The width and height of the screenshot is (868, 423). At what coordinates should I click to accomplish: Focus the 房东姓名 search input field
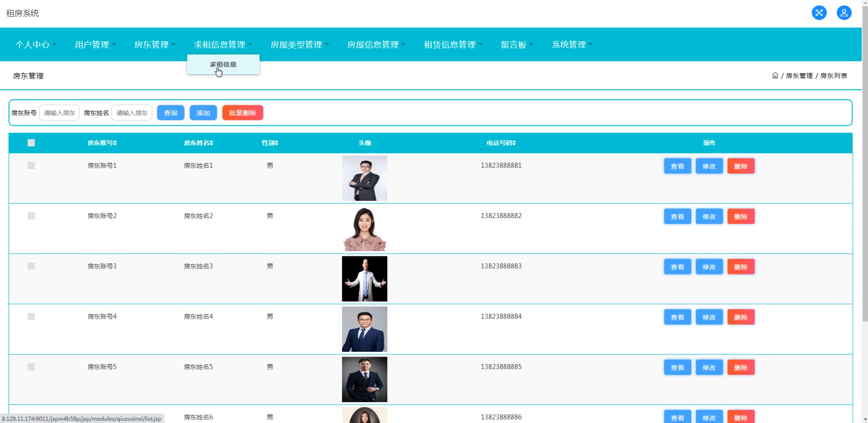[x=132, y=113]
